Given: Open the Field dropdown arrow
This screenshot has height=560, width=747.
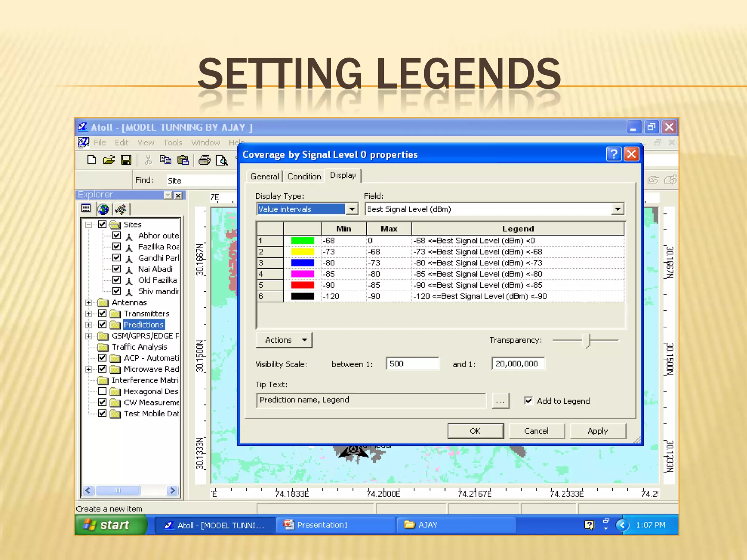Looking at the screenshot, I should tap(618, 209).
